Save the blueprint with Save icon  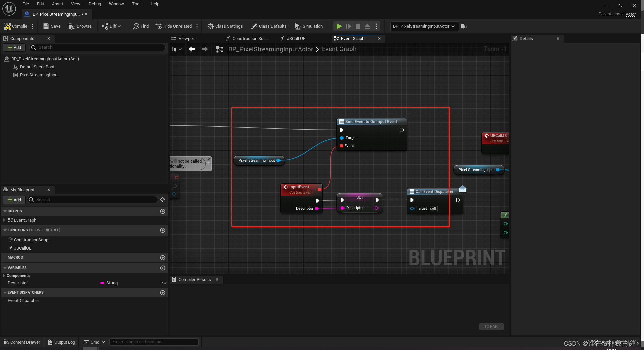46,26
